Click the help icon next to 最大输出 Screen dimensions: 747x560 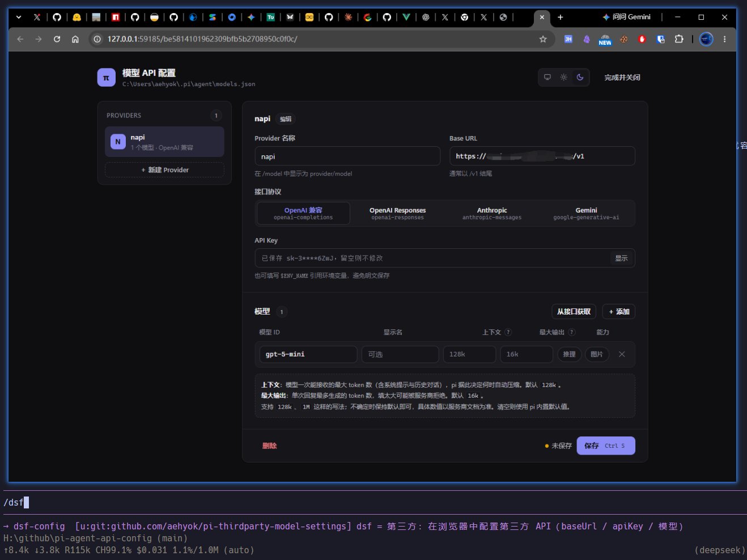(x=572, y=332)
